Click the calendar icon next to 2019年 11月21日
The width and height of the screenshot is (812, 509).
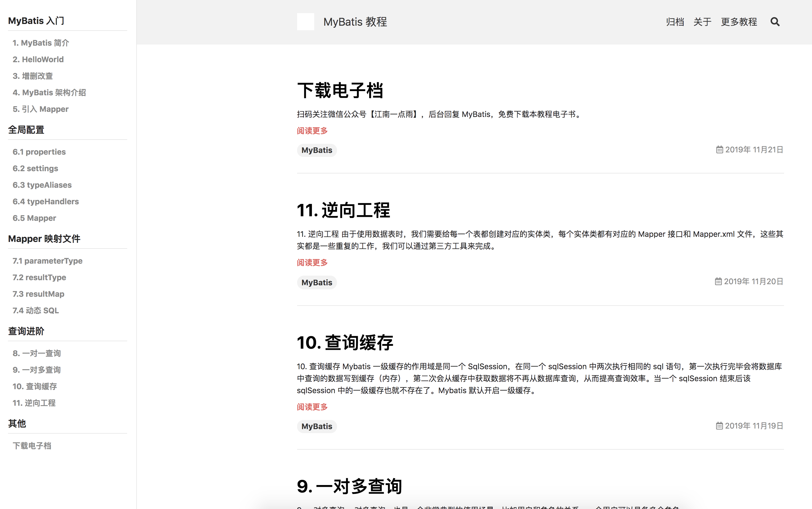pos(719,150)
